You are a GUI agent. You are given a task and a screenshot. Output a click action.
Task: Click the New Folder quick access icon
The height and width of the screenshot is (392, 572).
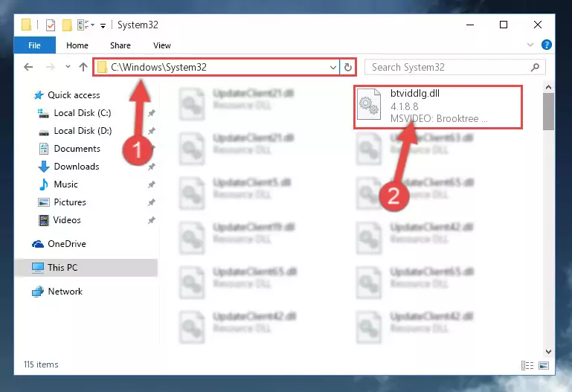[x=67, y=25]
